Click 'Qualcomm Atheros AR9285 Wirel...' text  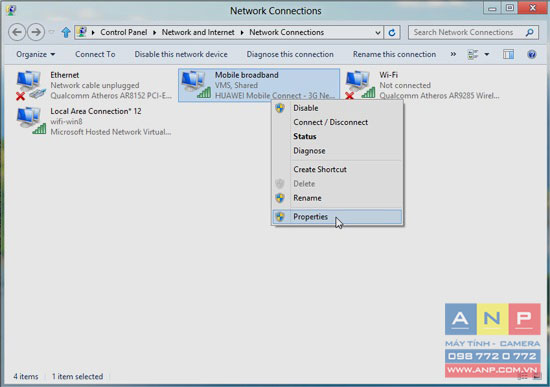click(x=439, y=95)
